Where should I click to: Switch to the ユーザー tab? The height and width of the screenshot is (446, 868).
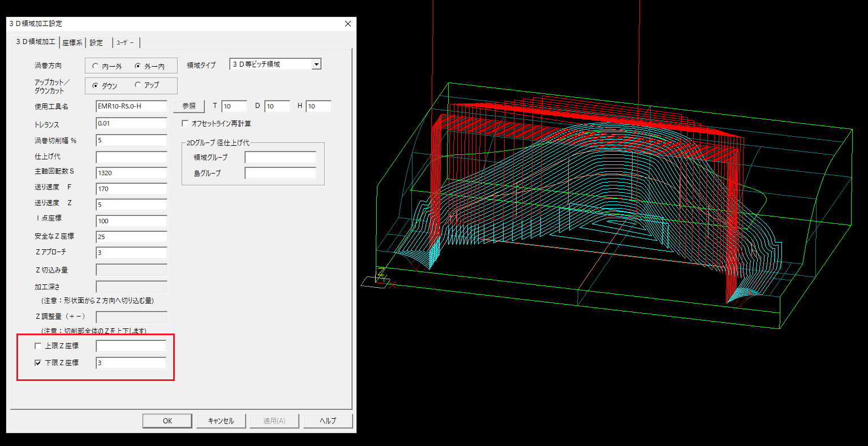pos(125,43)
